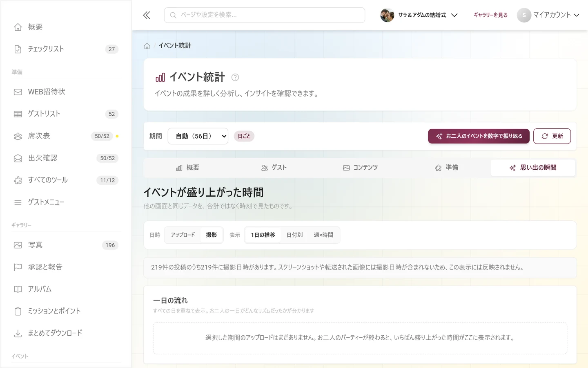Open the ゲスト statistics tab

point(274,168)
